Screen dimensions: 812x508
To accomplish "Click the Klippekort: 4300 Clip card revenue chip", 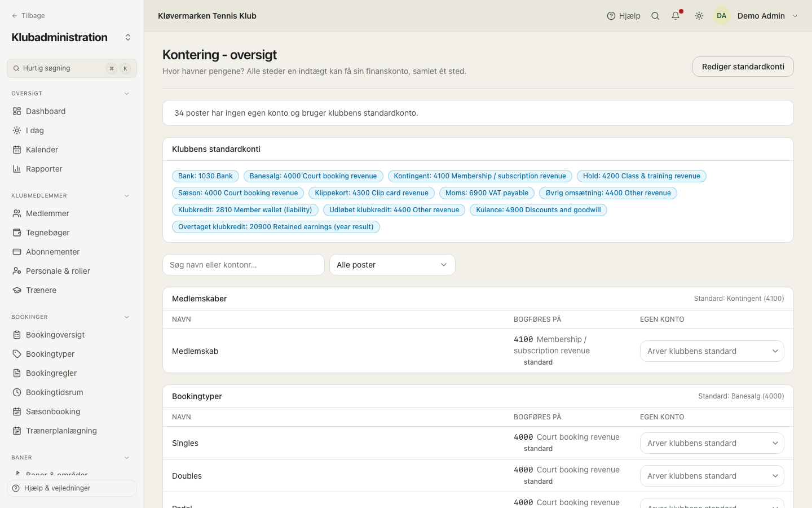I will pos(372,193).
